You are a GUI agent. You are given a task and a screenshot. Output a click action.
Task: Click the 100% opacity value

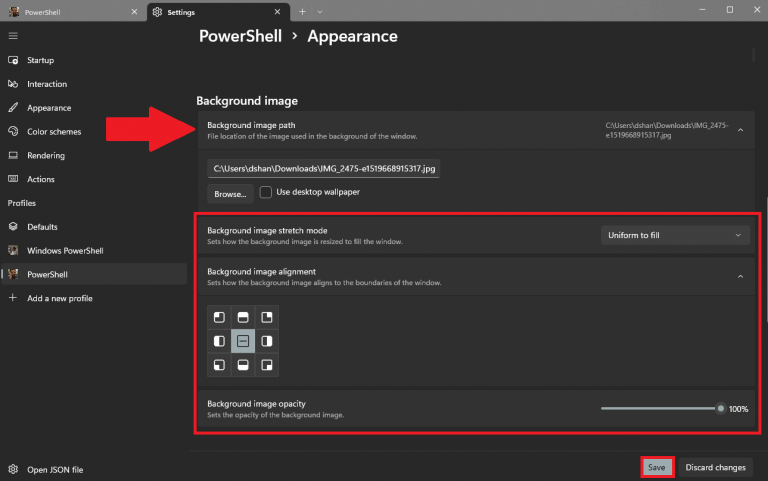click(x=738, y=409)
